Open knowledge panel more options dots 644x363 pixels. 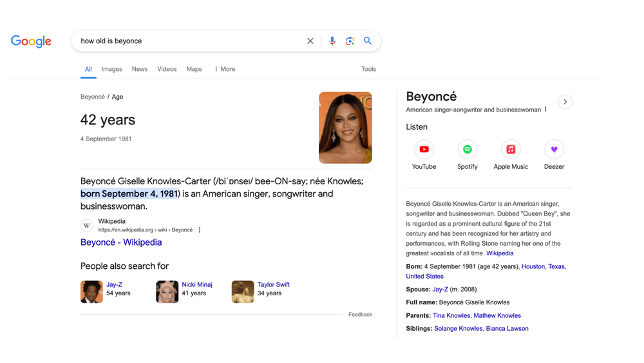tap(545, 110)
